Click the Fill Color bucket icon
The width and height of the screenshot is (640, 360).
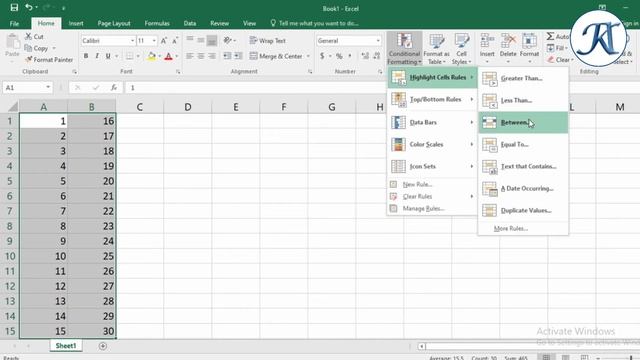click(151, 56)
